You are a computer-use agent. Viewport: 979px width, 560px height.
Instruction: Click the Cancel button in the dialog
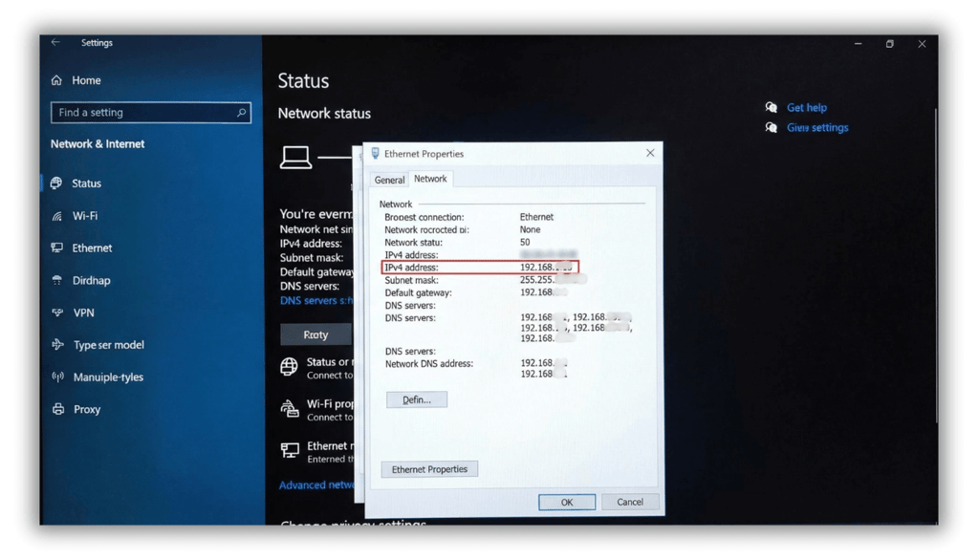tap(629, 502)
